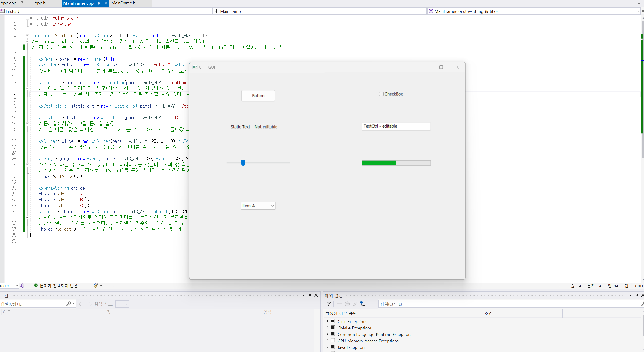Click the TextCtrl - editable text field
Image resolution: width=644 pixels, height=352 pixels.
396,126
